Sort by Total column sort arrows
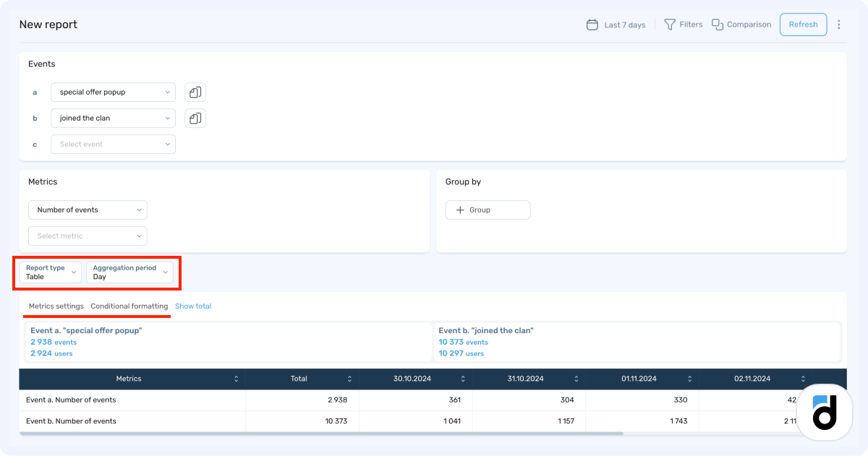 click(349, 379)
